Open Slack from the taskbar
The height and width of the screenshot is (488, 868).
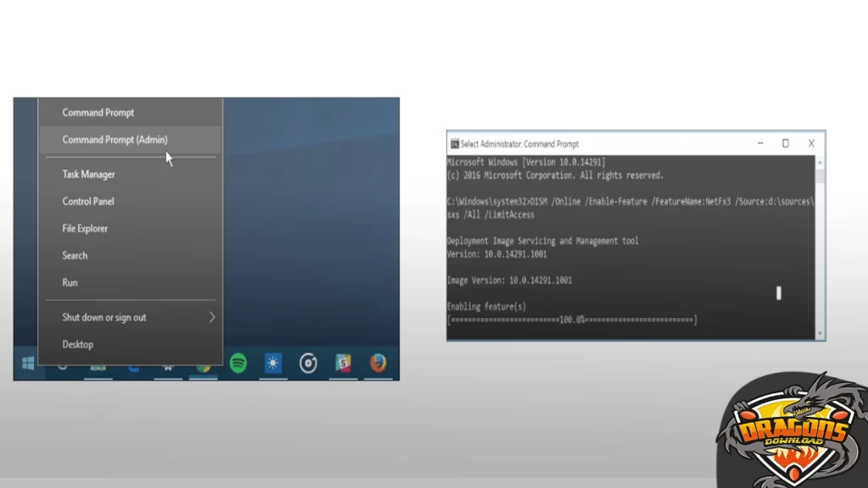pos(343,363)
